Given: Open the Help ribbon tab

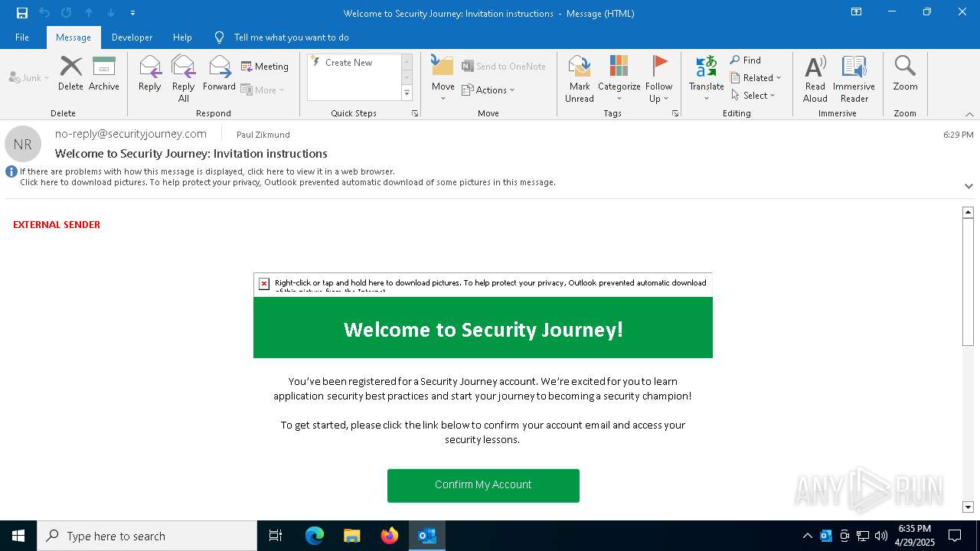Looking at the screenshot, I should [182, 37].
